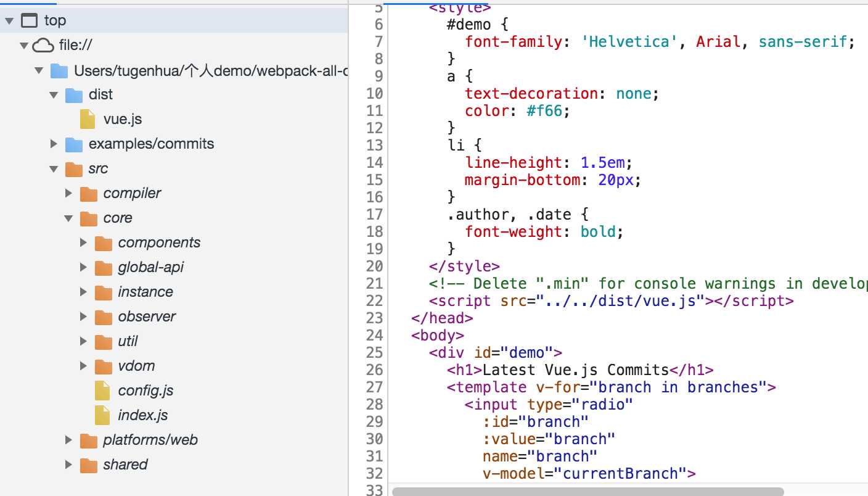Click the #f66 color value in code
The image size is (868, 496).
pyautogui.click(x=545, y=111)
